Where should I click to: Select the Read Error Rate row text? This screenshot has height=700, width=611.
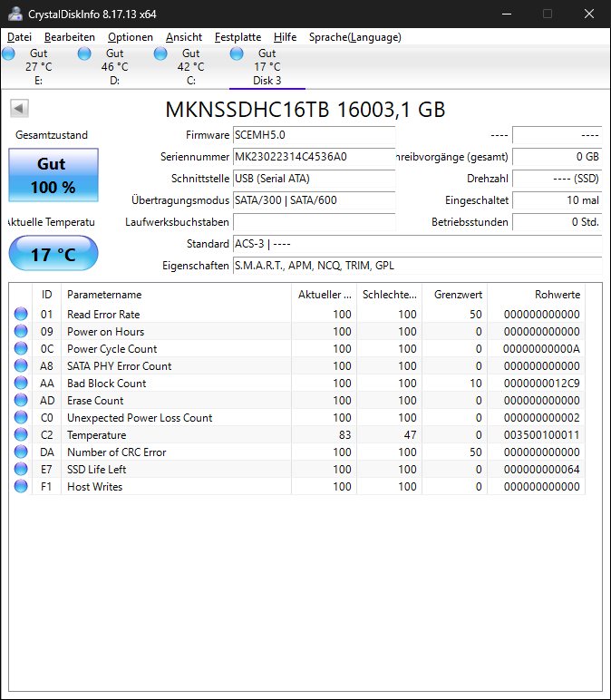[103, 315]
